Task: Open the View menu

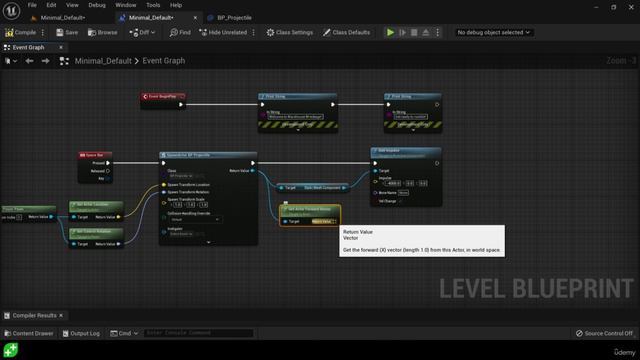Action: pyautogui.click(x=72, y=5)
